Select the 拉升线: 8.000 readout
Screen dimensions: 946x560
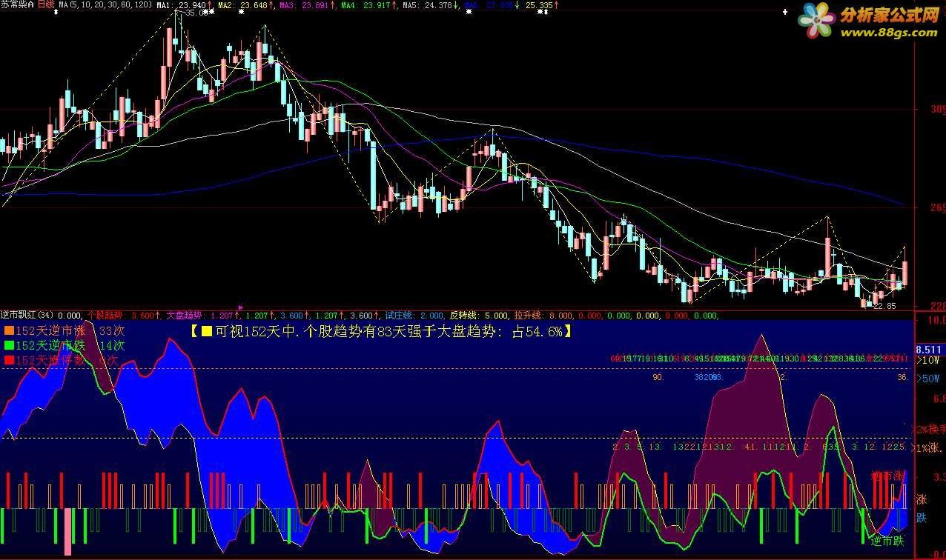coord(544,315)
